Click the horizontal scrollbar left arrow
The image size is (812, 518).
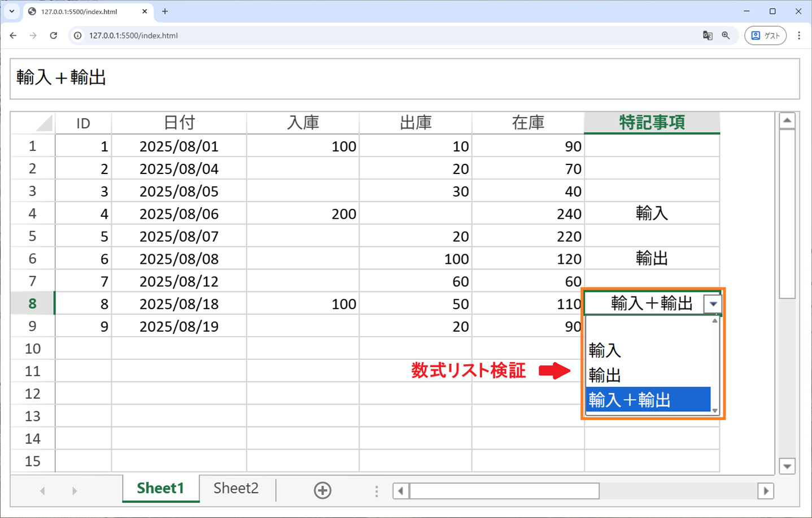[401, 491]
